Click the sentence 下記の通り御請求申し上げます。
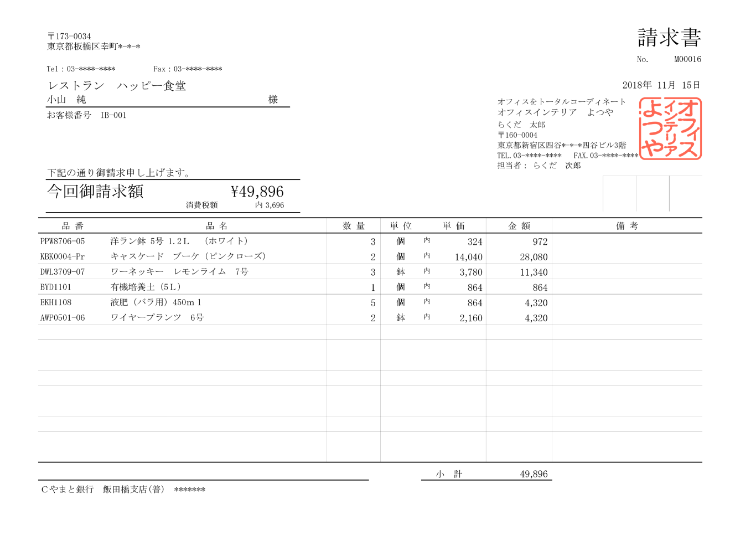Image resolution: width=756 pixels, height=535 pixels. (119, 173)
